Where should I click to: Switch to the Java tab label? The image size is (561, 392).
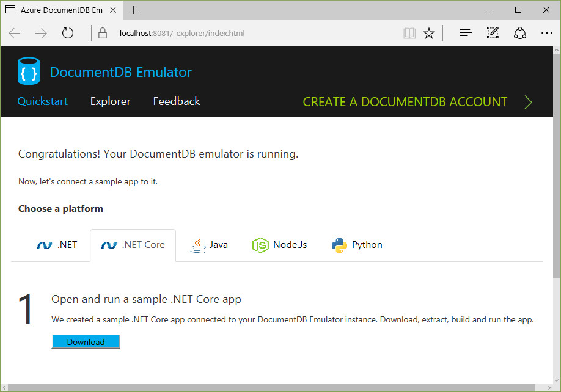(219, 245)
